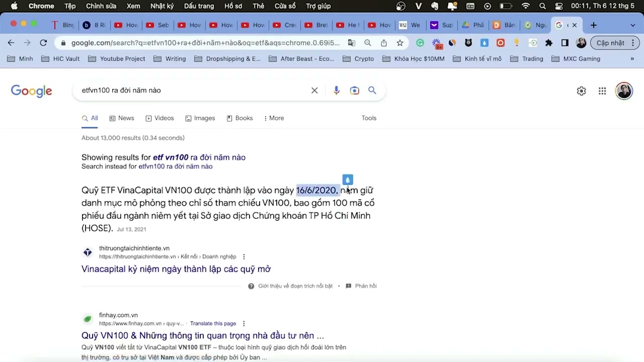The image size is (644, 362).
Task: Reload the current page
Action: tap(43, 43)
